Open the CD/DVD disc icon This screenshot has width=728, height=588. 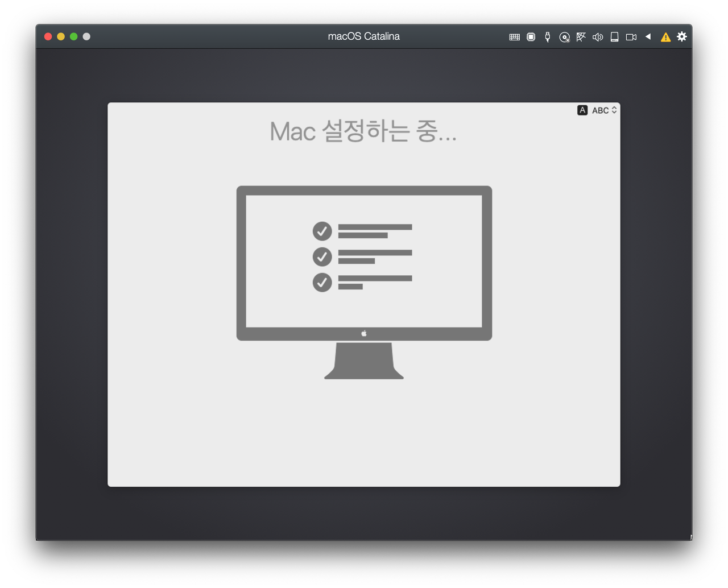pyautogui.click(x=564, y=37)
